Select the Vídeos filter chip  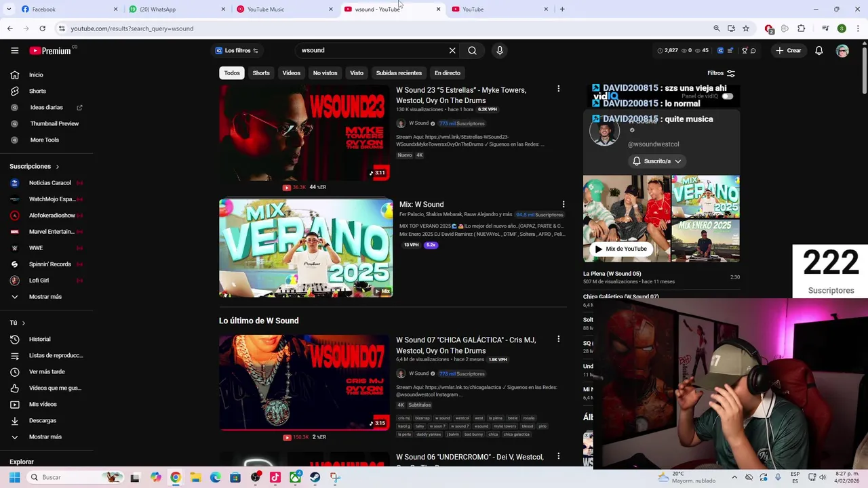(292, 73)
